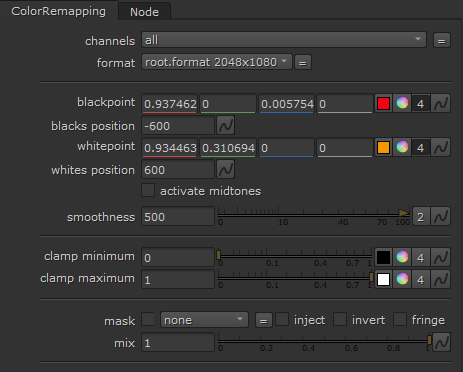Open blackpoint color wheel picker
This screenshot has height=372, width=463.
[402, 103]
